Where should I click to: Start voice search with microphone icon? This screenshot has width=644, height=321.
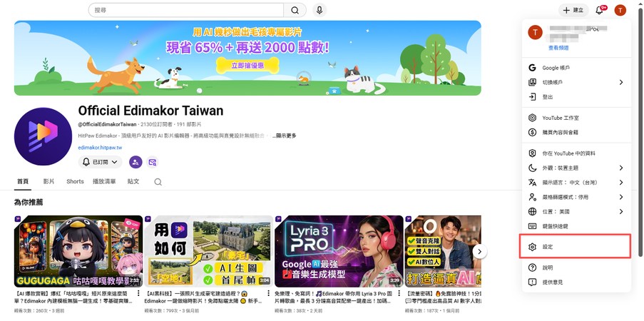(320, 10)
